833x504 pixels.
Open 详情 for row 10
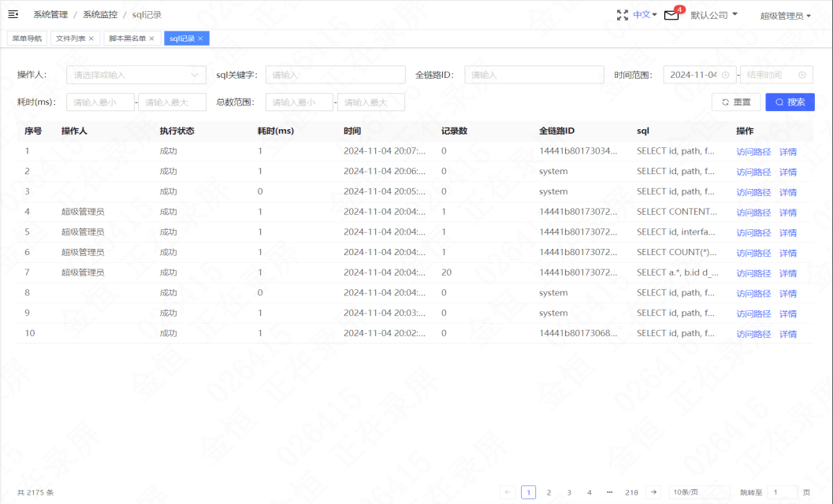point(788,334)
